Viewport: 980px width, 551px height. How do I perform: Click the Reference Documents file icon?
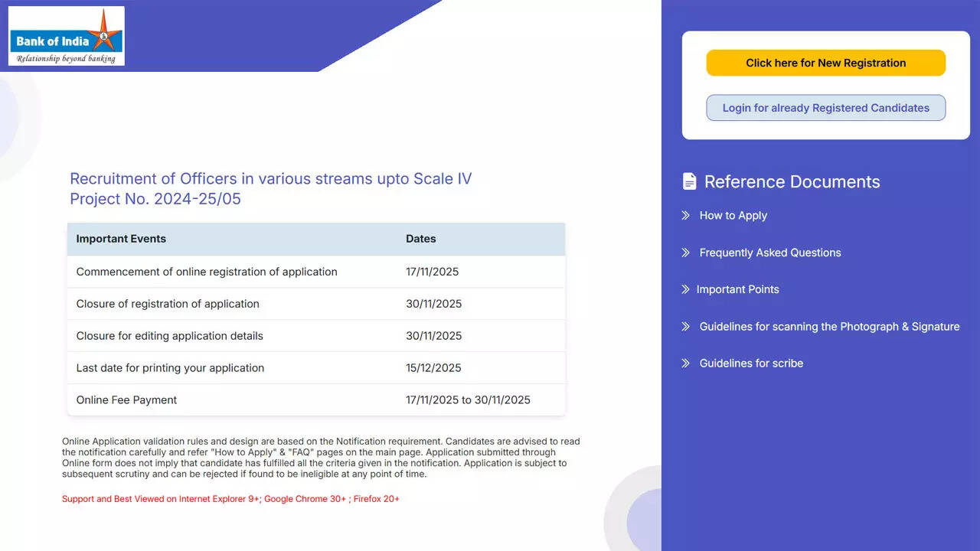(x=689, y=181)
